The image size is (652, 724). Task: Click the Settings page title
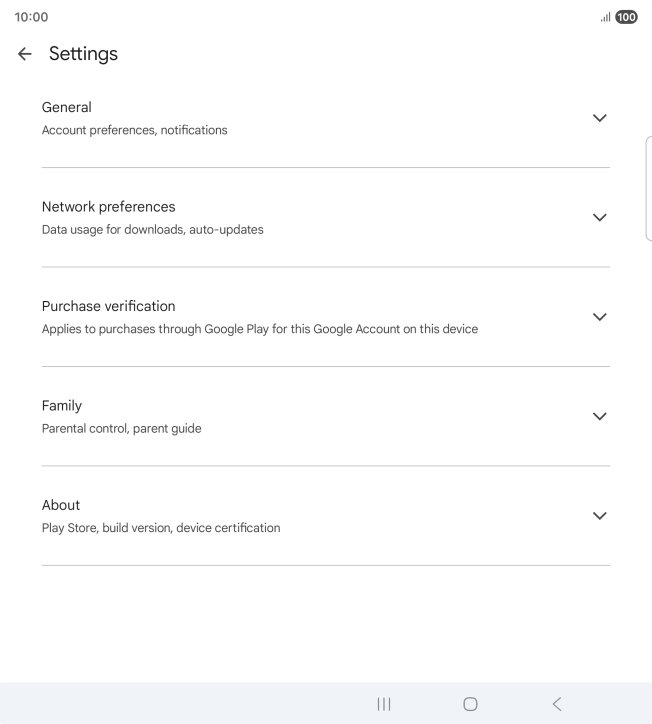click(x=83, y=54)
